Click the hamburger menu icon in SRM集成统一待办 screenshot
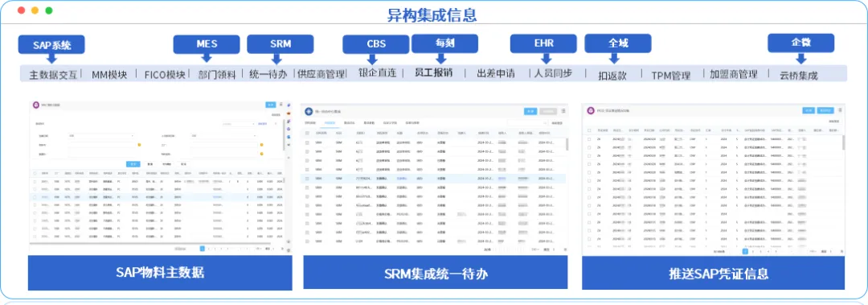 [x=563, y=111]
